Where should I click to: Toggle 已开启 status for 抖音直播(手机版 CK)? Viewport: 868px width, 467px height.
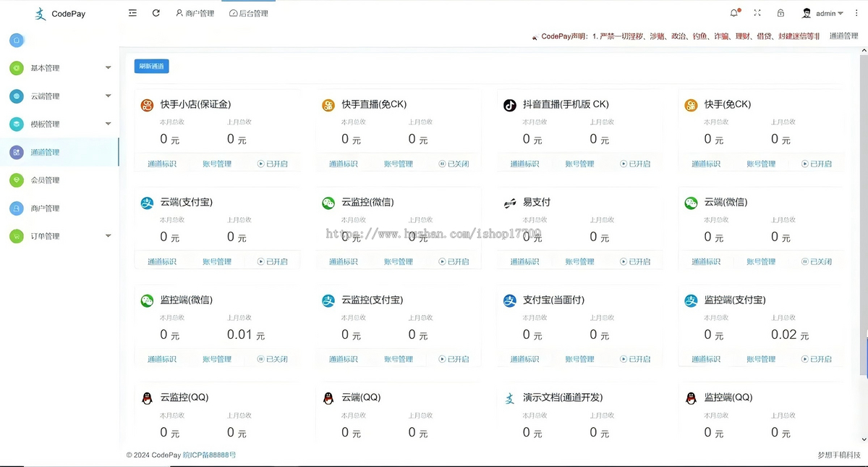[x=635, y=164]
